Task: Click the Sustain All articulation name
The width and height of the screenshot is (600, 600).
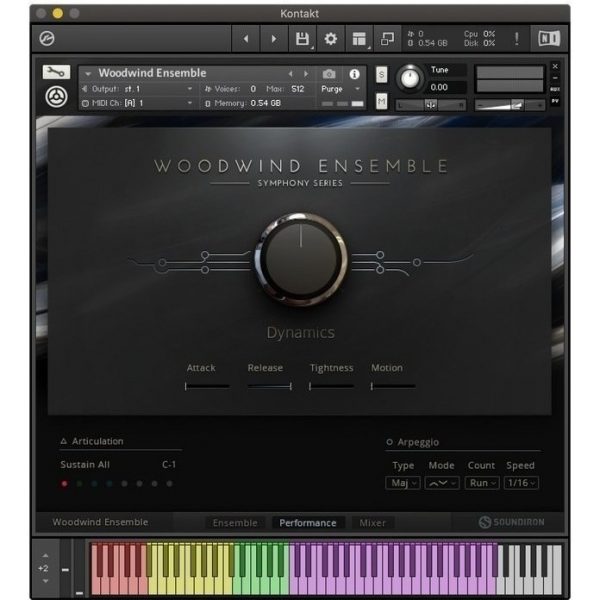Action: click(x=85, y=465)
